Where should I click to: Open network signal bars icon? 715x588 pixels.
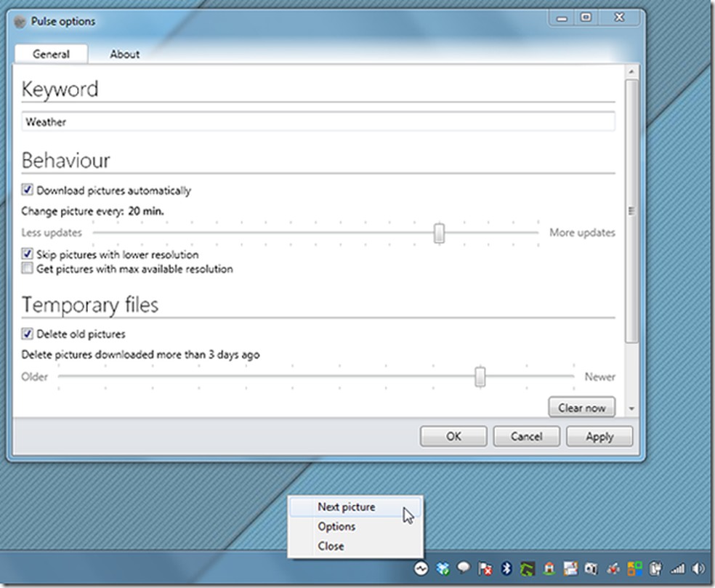click(x=677, y=569)
